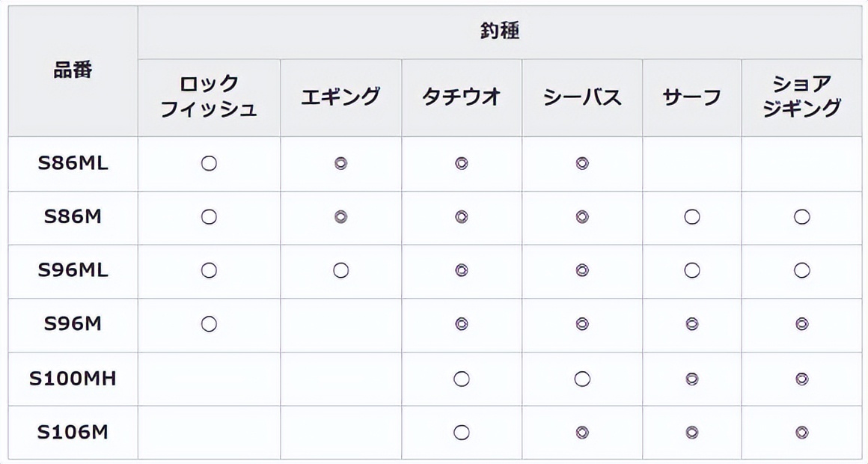
Task: Click the circle for S106M タチウオ
Action: (462, 432)
